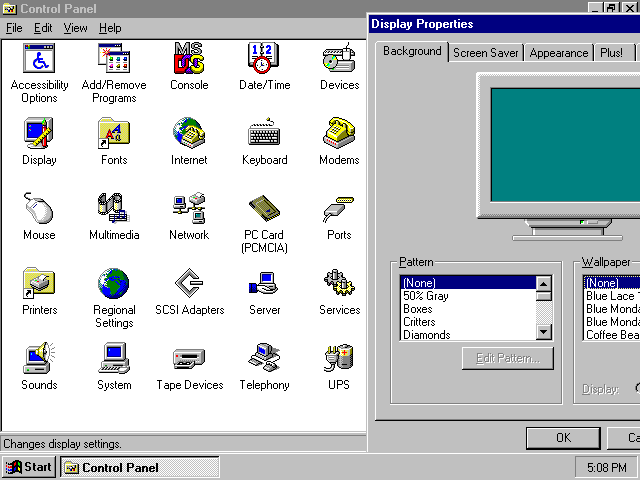Select the Display icon in Control Panel
Viewport: 640px width, 480px height.
pyautogui.click(x=39, y=133)
